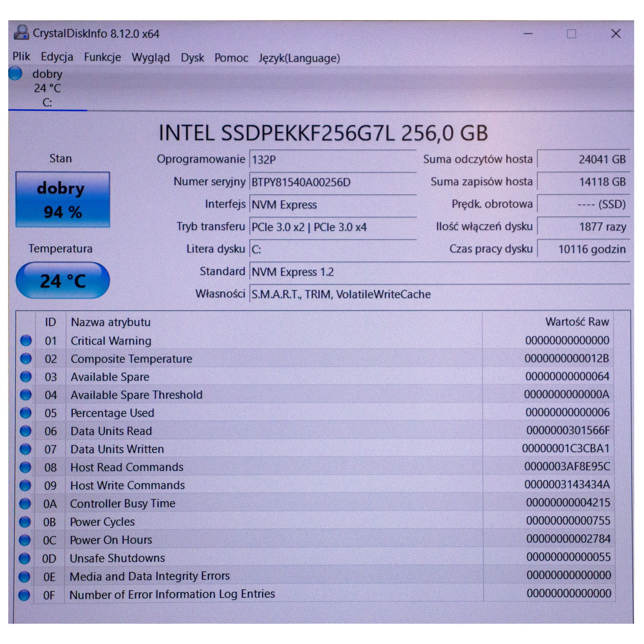Screen dimensions: 644x644
Task: Click raw value 00000001C3CBA1
Action: pos(566,448)
